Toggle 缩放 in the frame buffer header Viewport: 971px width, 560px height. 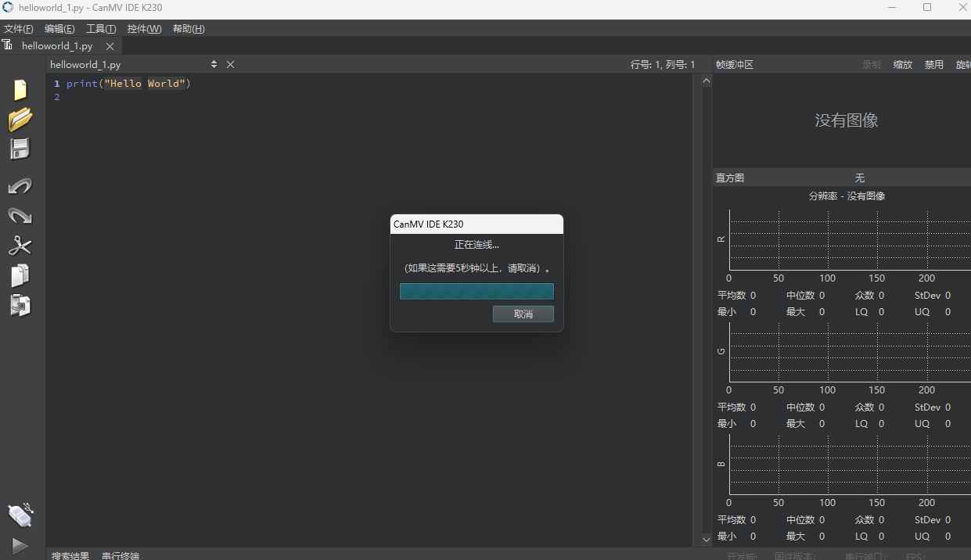[x=902, y=65]
